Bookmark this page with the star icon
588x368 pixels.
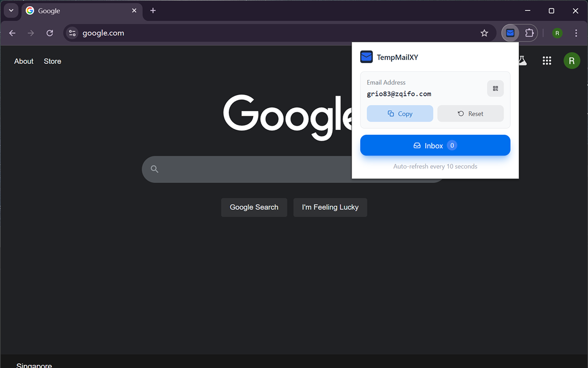click(x=484, y=33)
